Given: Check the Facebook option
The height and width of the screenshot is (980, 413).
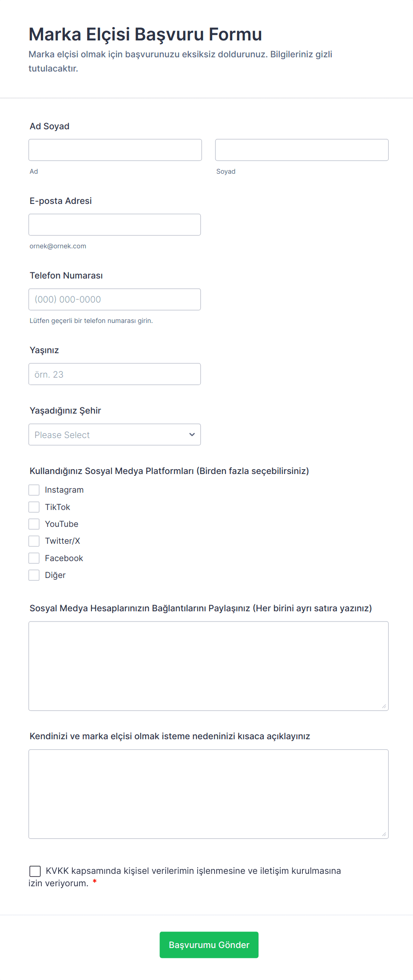Looking at the screenshot, I should click(34, 558).
